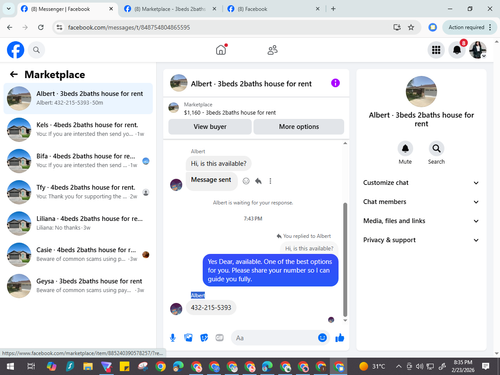
Task: Expand Chat members section
Action: pyautogui.click(x=421, y=202)
